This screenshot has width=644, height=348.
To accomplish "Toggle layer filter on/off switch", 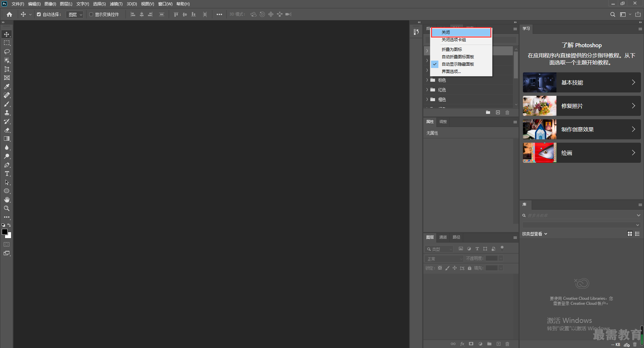I will pos(502,248).
